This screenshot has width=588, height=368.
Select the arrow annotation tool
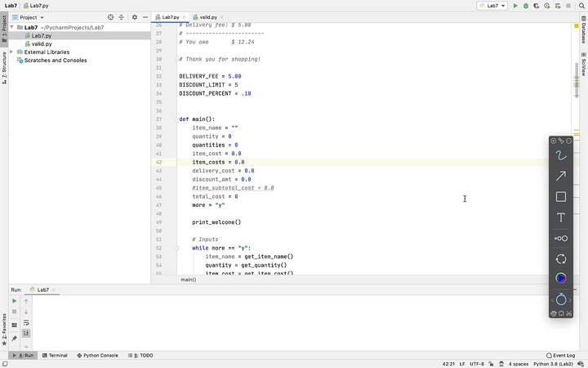561,176
